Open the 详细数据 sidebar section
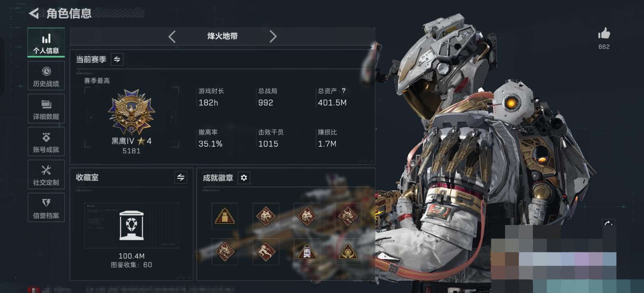 coord(46,109)
